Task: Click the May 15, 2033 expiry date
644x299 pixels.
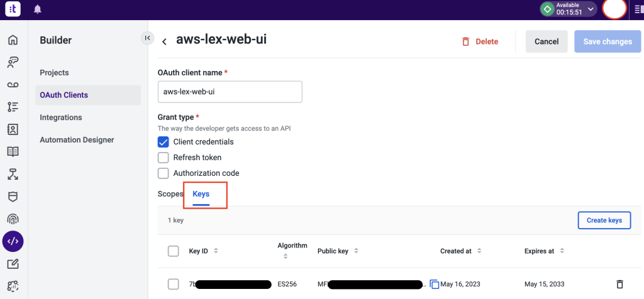Action: pyautogui.click(x=544, y=284)
